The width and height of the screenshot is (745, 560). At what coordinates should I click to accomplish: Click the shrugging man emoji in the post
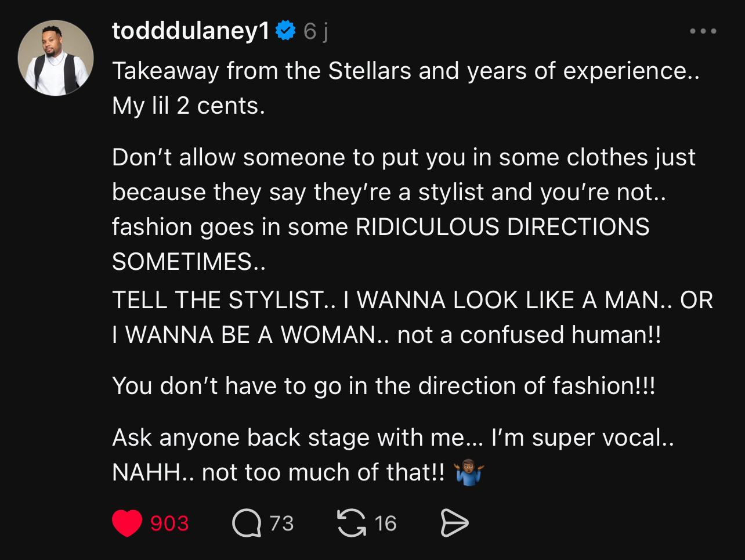tap(469, 472)
